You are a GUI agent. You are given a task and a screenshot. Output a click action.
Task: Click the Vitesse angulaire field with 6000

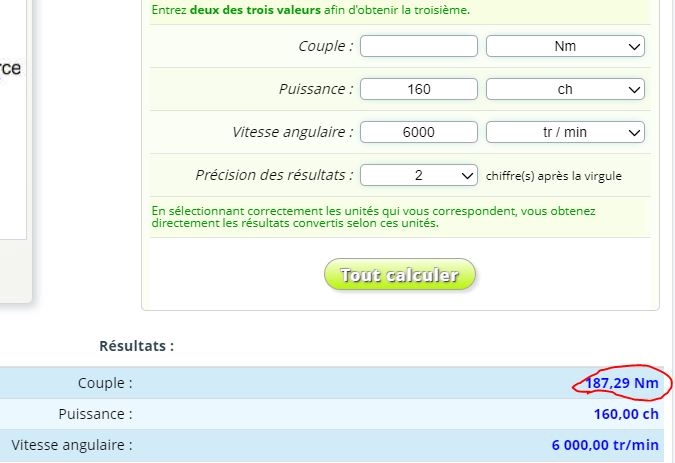tap(419, 132)
